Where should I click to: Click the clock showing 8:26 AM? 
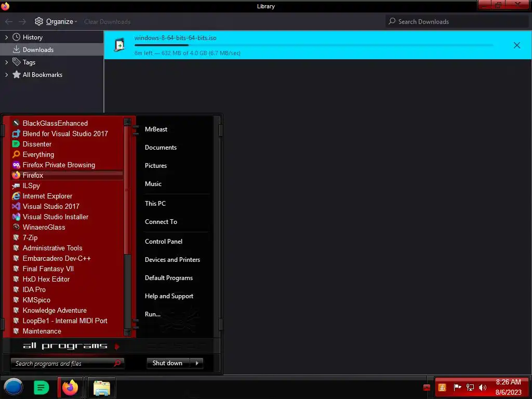(508, 382)
